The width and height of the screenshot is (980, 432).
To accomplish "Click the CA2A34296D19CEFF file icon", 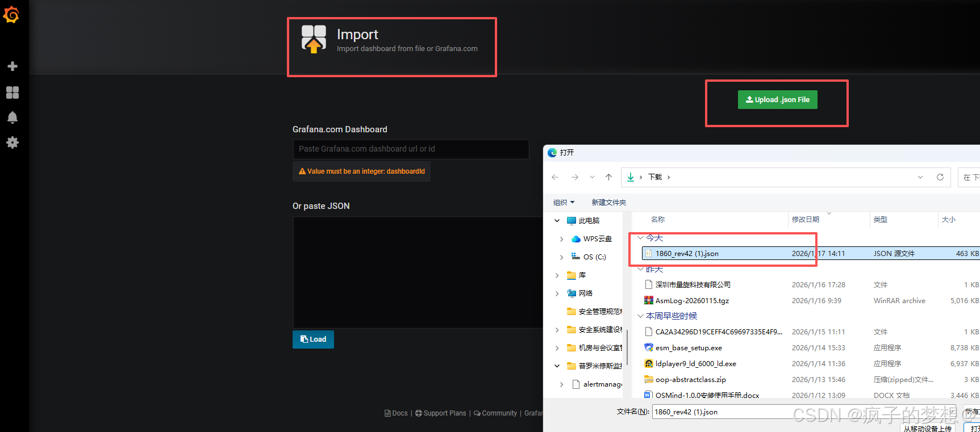I will (x=648, y=332).
